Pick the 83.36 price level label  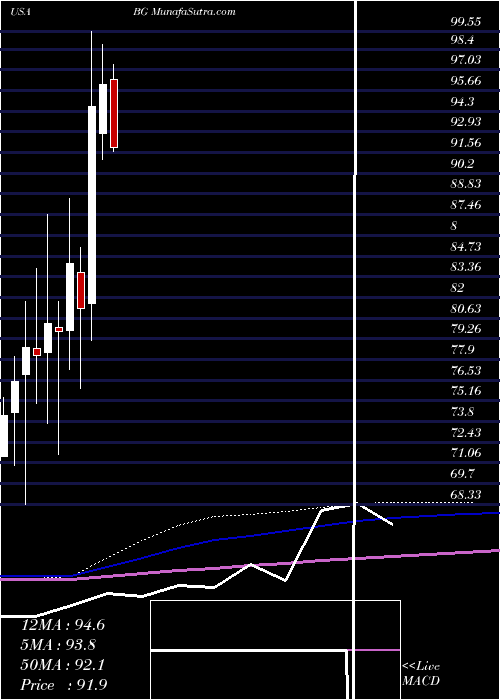[x=466, y=267]
